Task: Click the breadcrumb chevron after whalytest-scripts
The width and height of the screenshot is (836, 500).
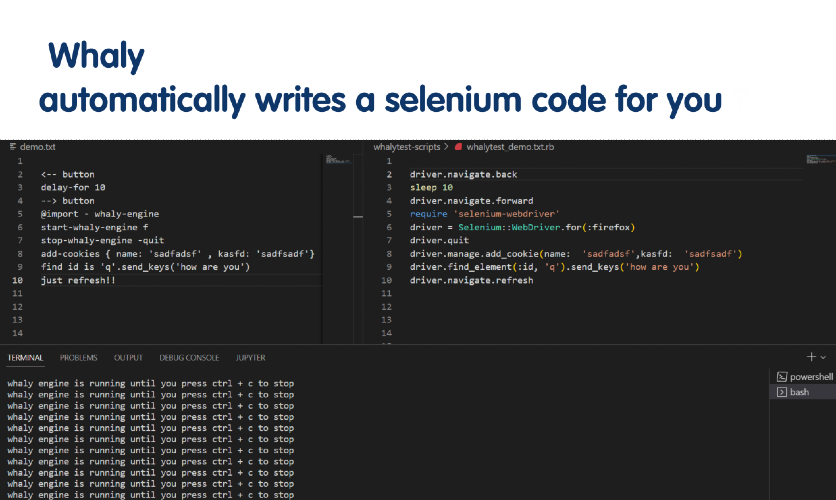Action: tap(446, 147)
